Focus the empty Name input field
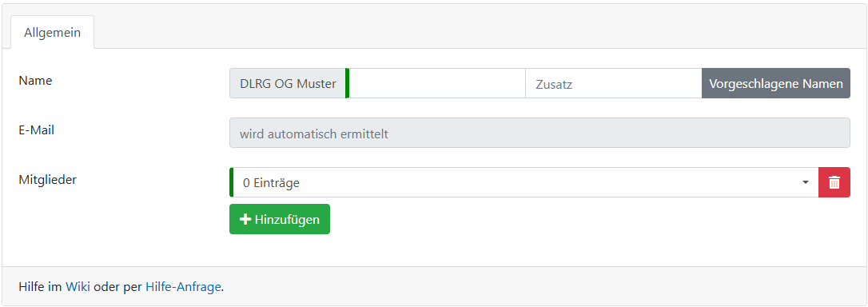868x307 pixels. 436,84
